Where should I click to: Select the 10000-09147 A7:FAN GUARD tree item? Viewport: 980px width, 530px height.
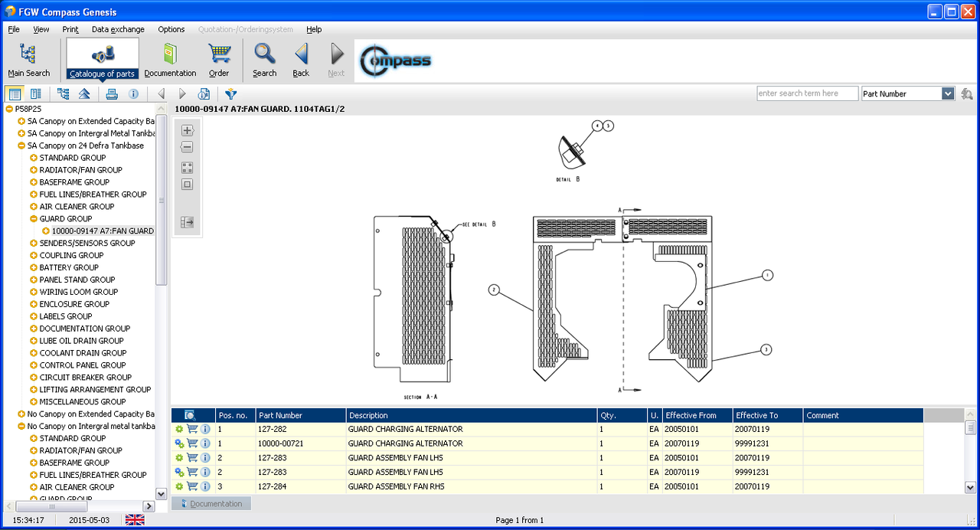coord(103,231)
